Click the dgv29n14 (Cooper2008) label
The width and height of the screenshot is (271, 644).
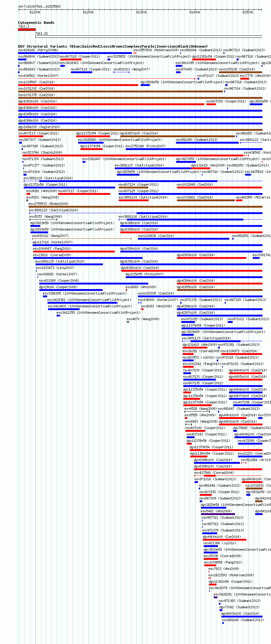pyautogui.click(x=58, y=287)
